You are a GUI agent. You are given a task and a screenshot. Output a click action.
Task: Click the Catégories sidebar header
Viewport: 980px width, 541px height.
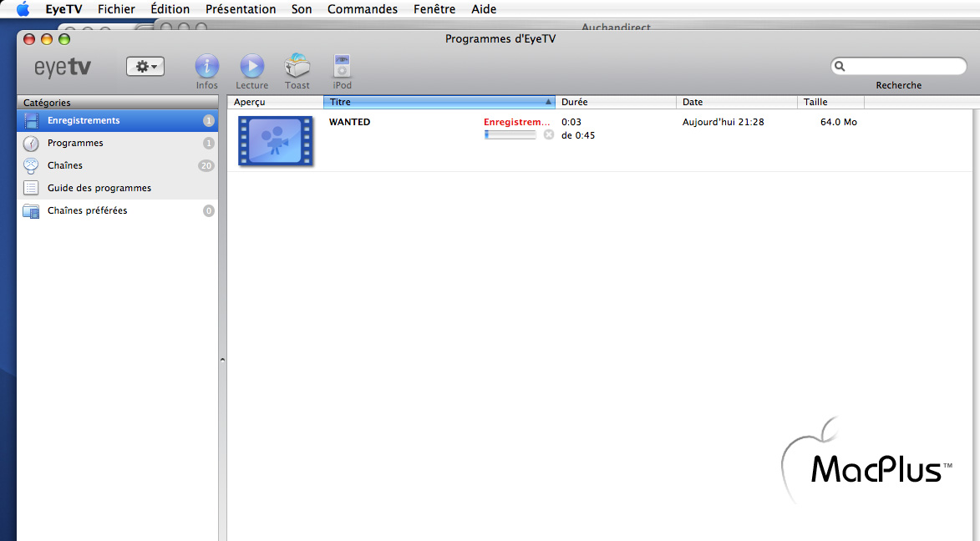tap(118, 103)
